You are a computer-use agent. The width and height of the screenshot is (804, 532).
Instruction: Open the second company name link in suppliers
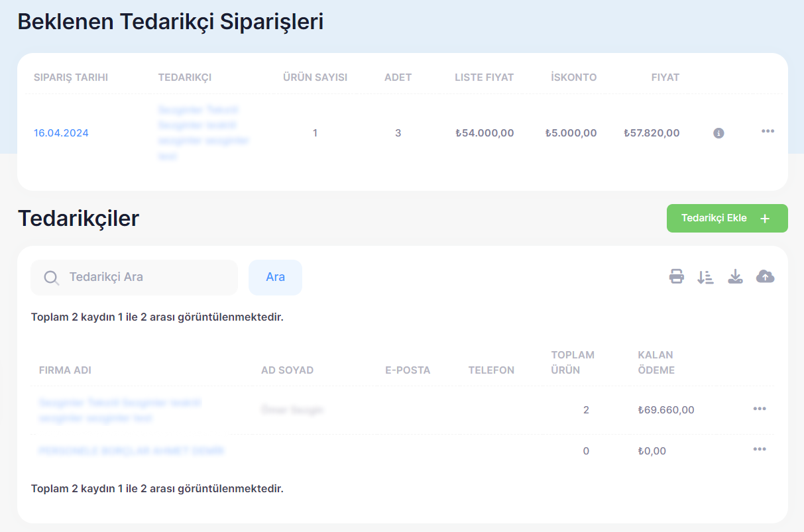[x=131, y=451]
